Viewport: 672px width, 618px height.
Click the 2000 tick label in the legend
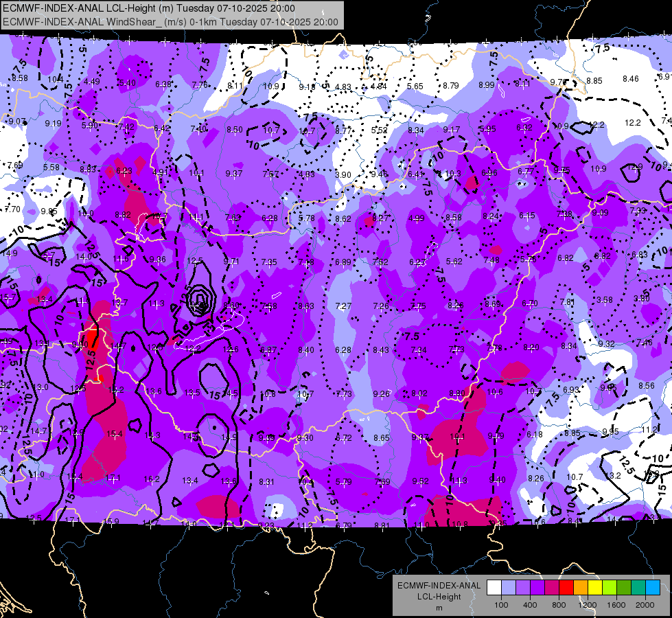pyautogui.click(x=645, y=605)
